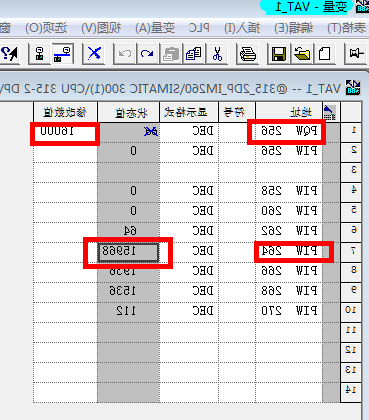Image resolution: width=369 pixels, height=420 pixels.
Task: Click the 显示格式 column header
Action: [x=189, y=112]
